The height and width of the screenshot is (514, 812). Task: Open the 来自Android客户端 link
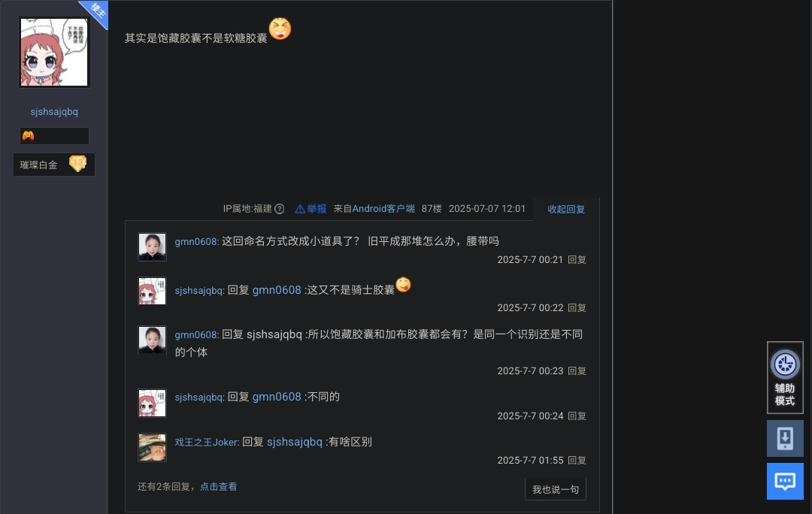pos(374,209)
